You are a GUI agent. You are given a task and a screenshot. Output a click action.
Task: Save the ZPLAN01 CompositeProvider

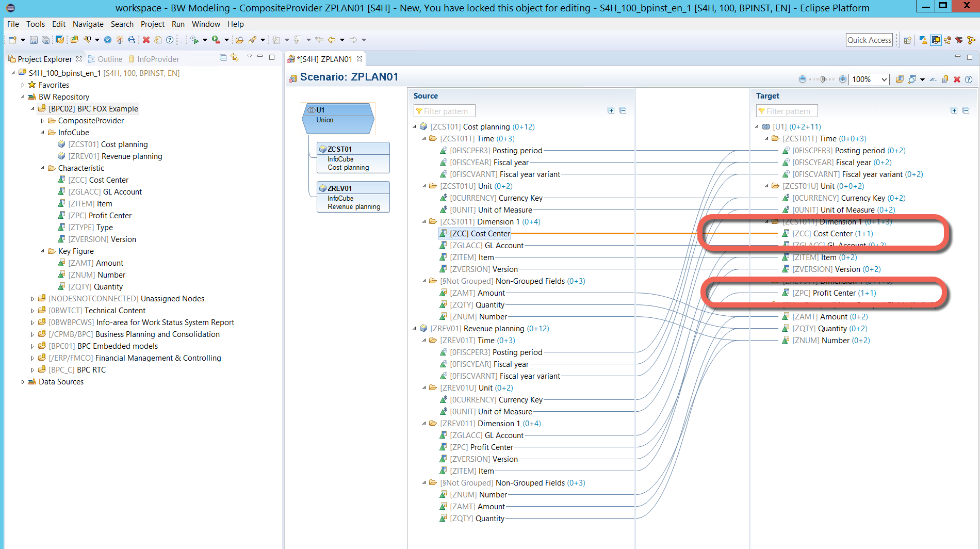point(34,39)
